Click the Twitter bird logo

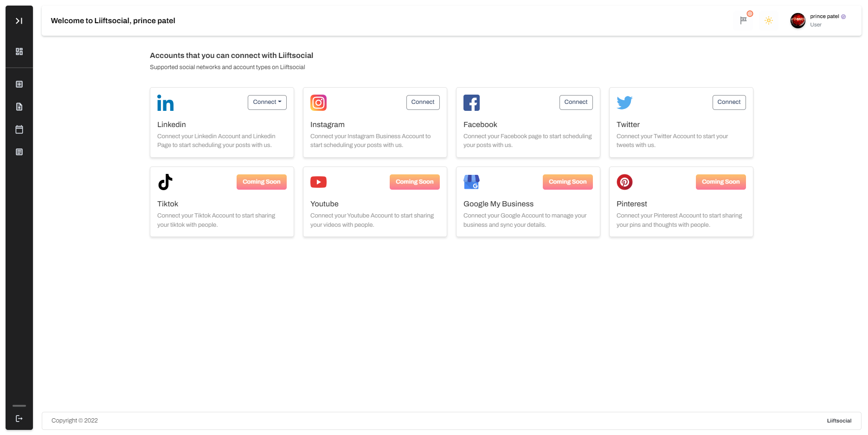tap(624, 102)
